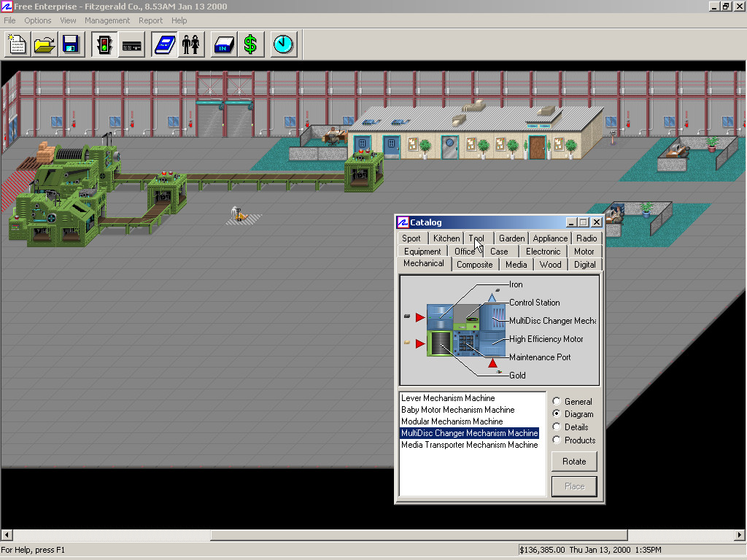This screenshot has width=747, height=560.
Task: Select Baby Motor Mechanism Machine in list
Action: pyautogui.click(x=457, y=410)
